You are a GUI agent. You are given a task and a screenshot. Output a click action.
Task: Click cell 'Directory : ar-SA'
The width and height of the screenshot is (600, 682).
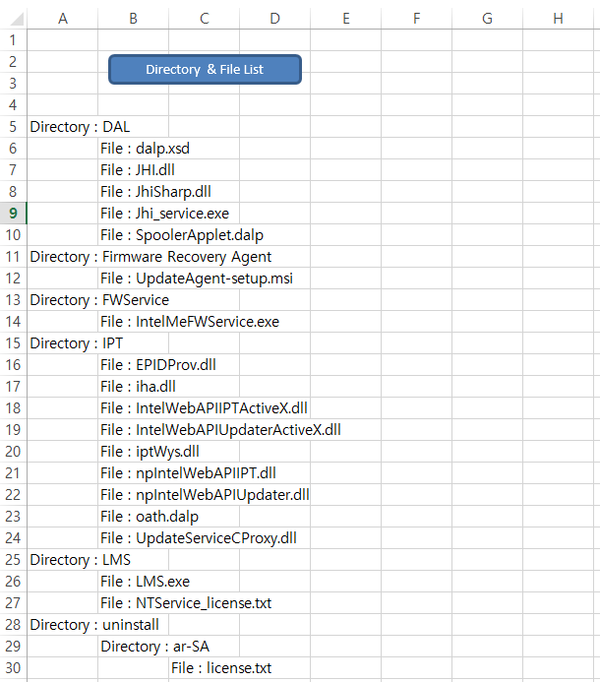click(155, 646)
